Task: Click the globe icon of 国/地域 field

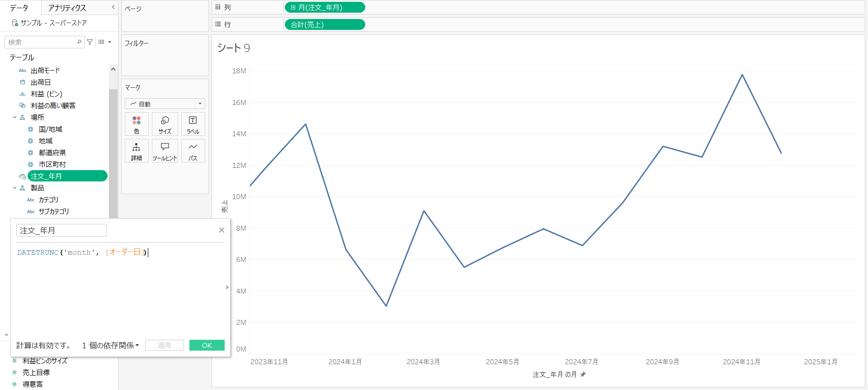Action: 31,129
